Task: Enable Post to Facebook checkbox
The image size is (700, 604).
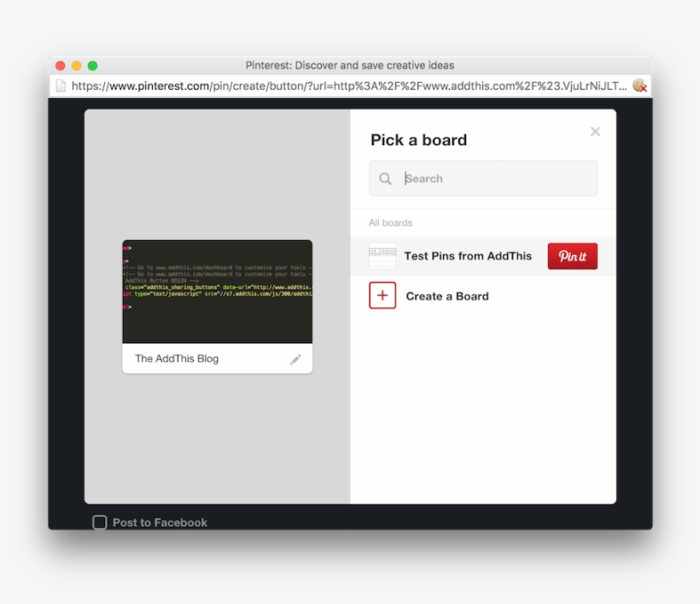Action: tap(100, 522)
